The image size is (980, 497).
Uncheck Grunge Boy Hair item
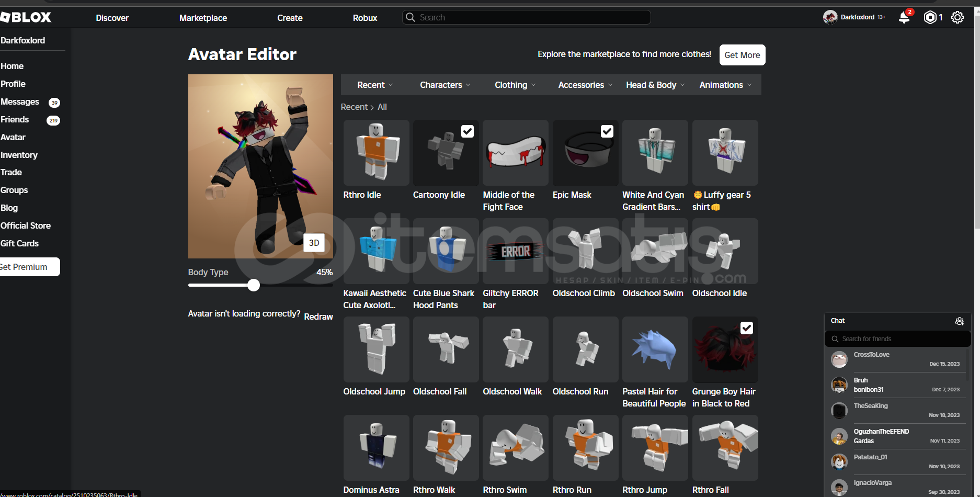click(746, 328)
